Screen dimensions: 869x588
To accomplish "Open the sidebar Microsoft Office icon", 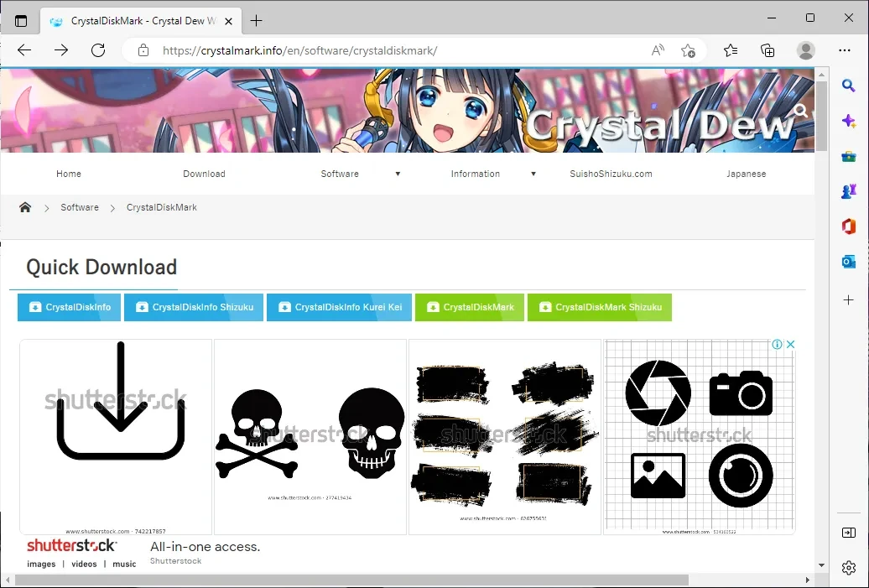I will tap(849, 226).
